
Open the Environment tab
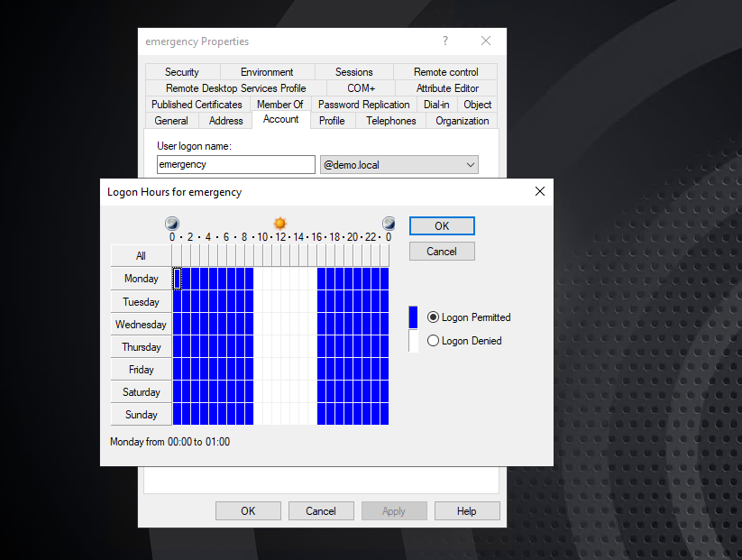tap(267, 72)
